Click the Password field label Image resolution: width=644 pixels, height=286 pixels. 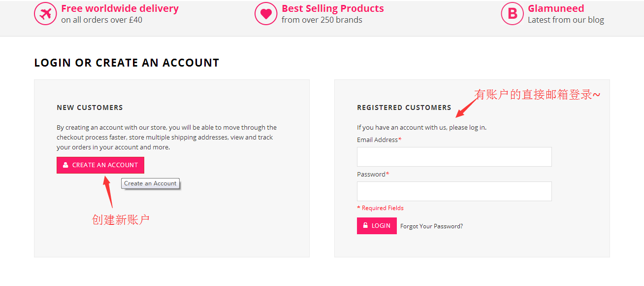[371, 175]
